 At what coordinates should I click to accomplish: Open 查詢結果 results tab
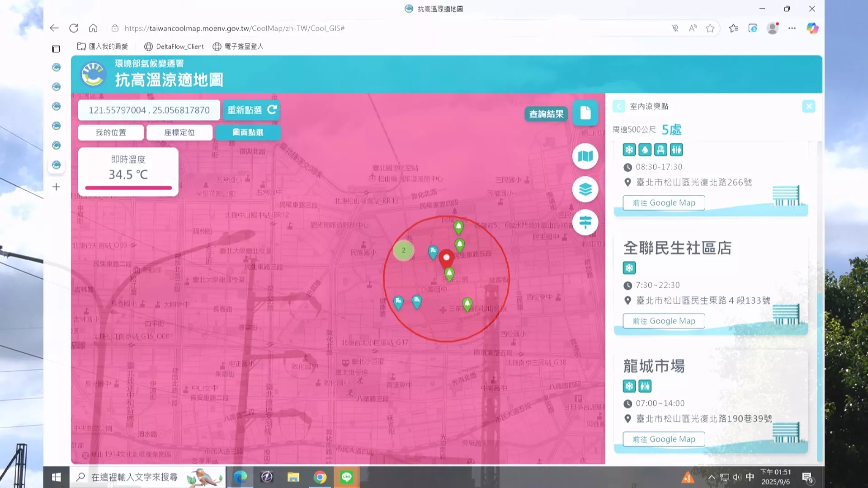coord(546,114)
